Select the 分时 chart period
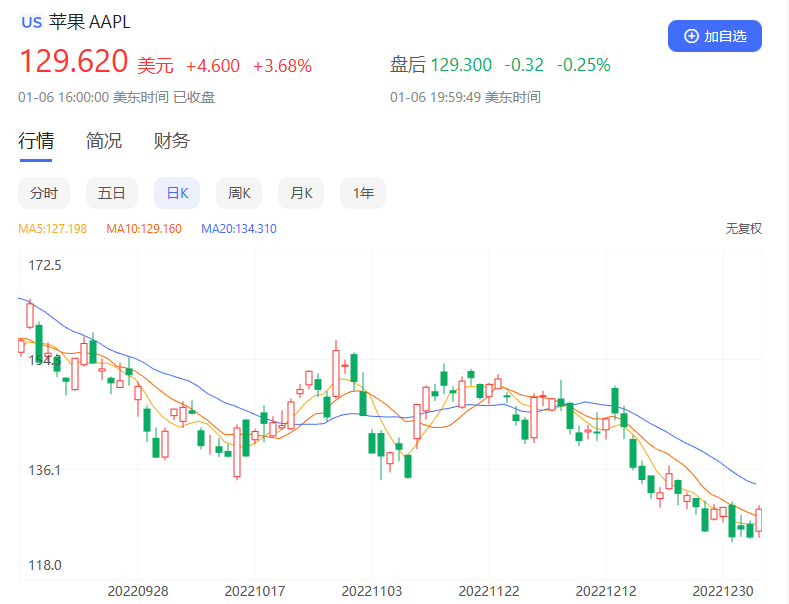The image size is (789, 604). [44, 193]
